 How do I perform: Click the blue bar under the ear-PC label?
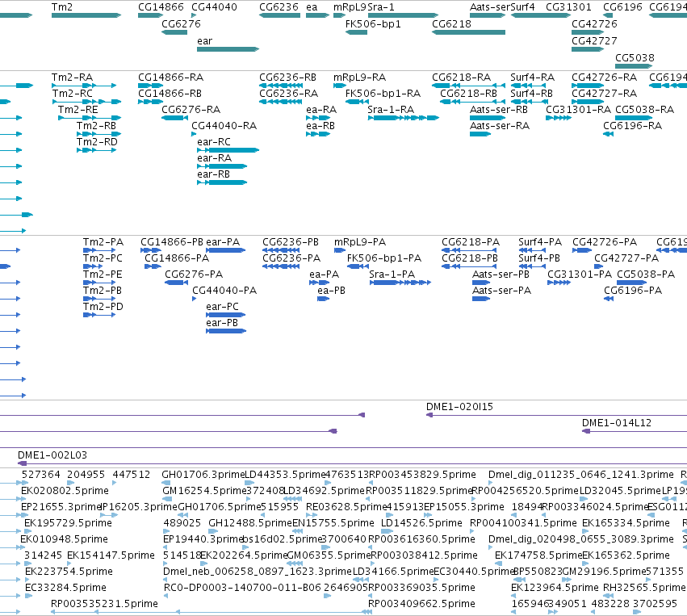tap(226, 315)
